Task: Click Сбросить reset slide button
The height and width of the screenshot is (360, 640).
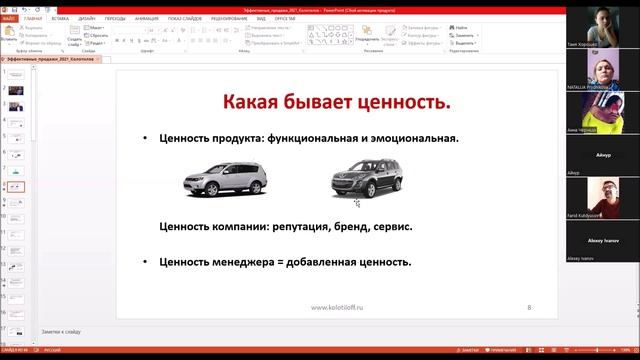Action: tap(96, 36)
